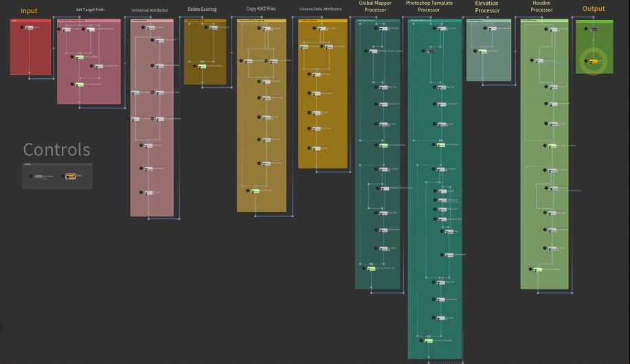Click the title bar of the Elevation Processor network box
Screen dimensions: 630x364
[488, 20]
